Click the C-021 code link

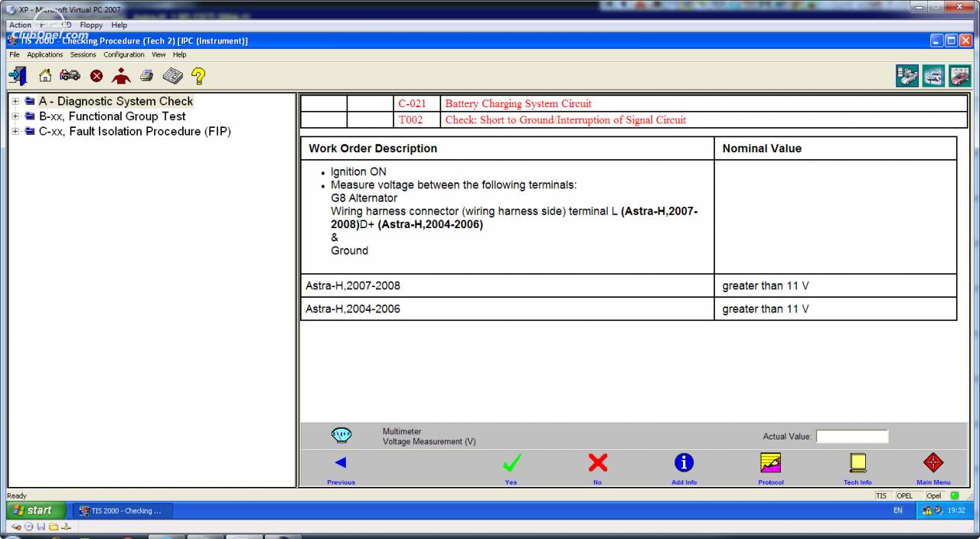[412, 104]
